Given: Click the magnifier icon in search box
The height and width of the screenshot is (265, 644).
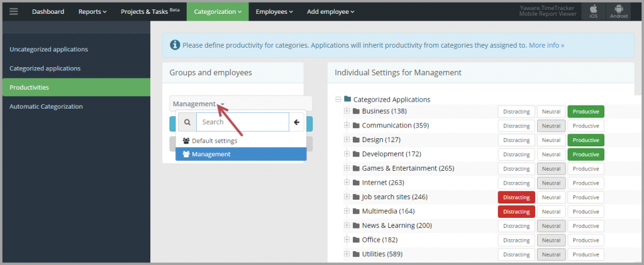Looking at the screenshot, I should [x=187, y=122].
